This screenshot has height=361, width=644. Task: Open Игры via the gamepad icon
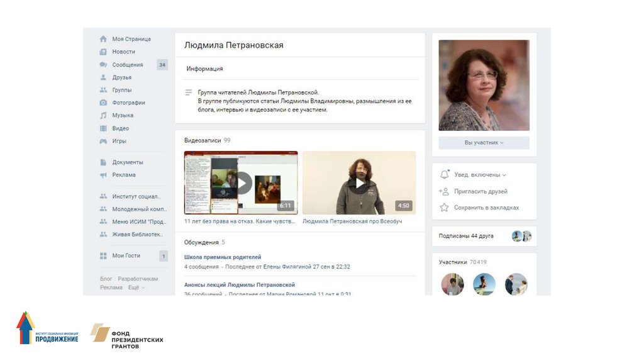(103, 141)
